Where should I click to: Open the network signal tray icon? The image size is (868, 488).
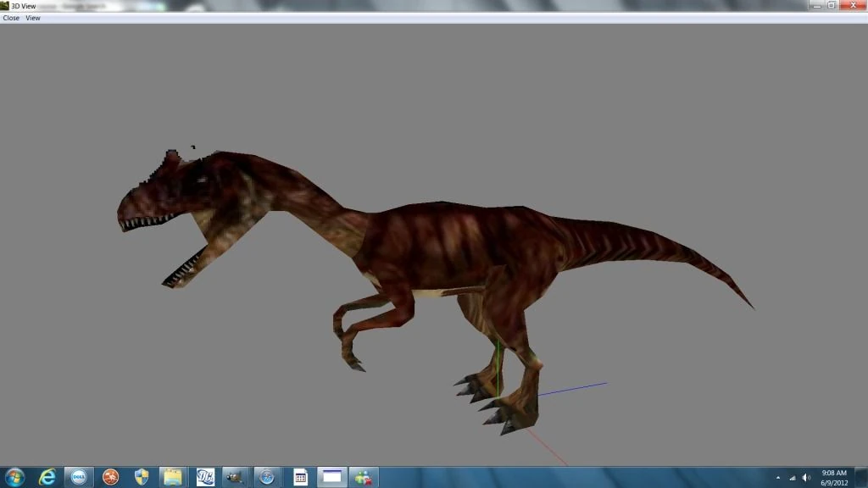coord(793,478)
